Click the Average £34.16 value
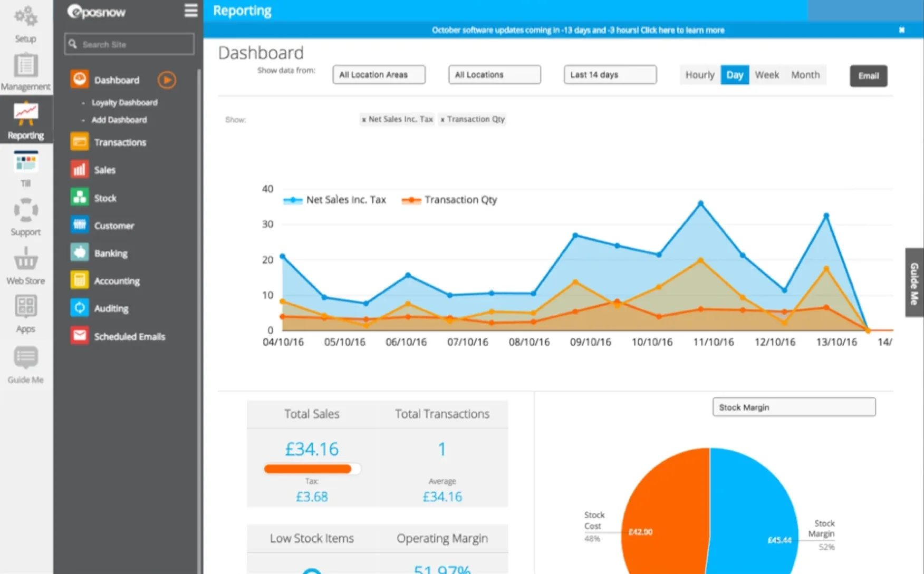This screenshot has width=924, height=574. click(x=442, y=497)
